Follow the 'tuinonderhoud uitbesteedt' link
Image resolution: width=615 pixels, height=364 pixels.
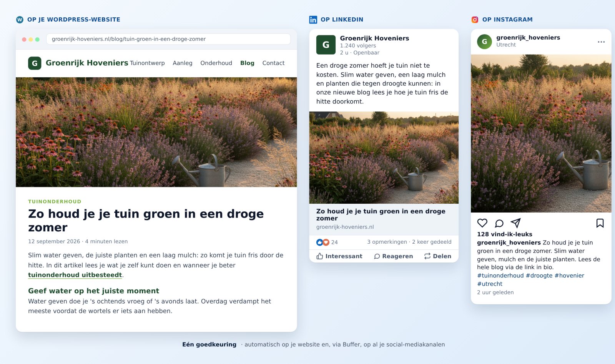[x=75, y=275]
